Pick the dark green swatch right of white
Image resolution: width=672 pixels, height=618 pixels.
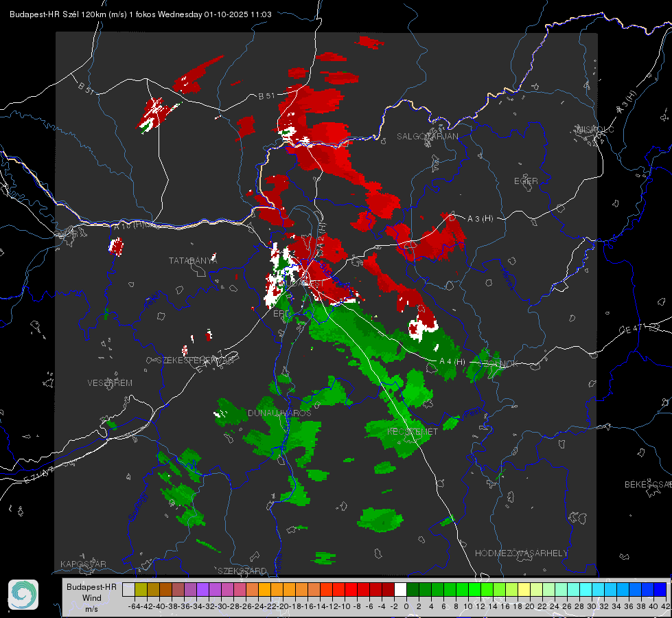(413, 589)
